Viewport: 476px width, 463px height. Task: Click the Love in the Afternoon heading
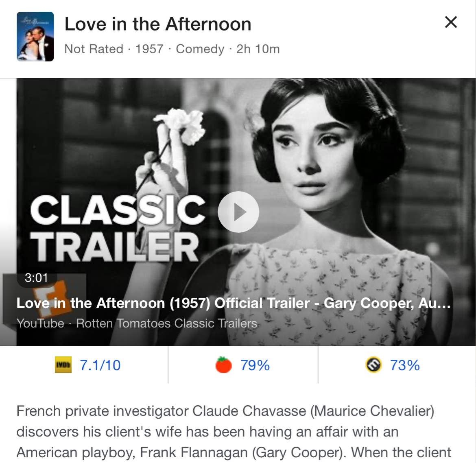tap(158, 24)
